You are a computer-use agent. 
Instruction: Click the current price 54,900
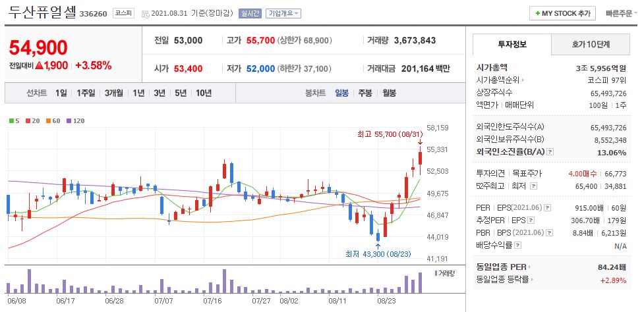(x=38, y=48)
